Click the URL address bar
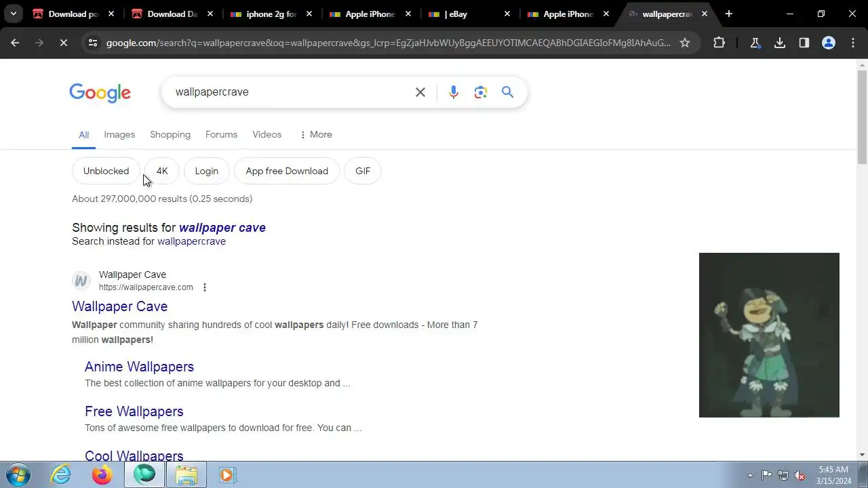This screenshot has height=488, width=868. coord(388,43)
